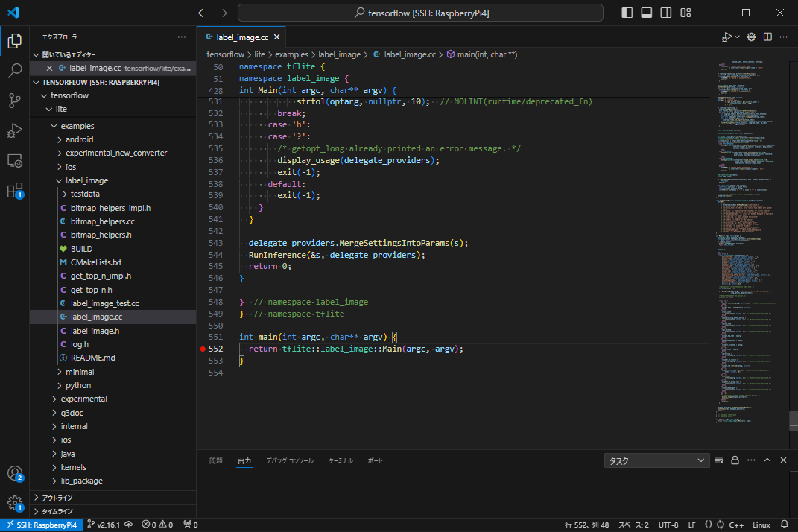
Task: Switch to the デバッグ コンソール tab
Action: pos(290,460)
